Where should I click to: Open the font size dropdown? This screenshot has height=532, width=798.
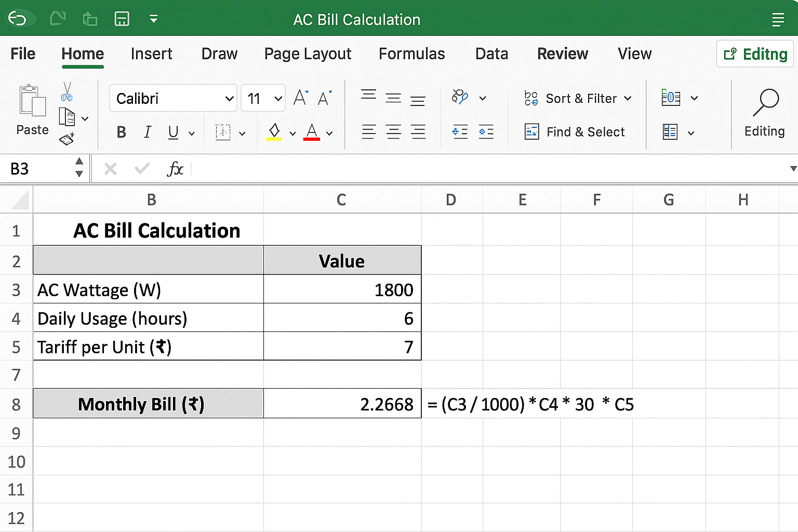(x=277, y=98)
